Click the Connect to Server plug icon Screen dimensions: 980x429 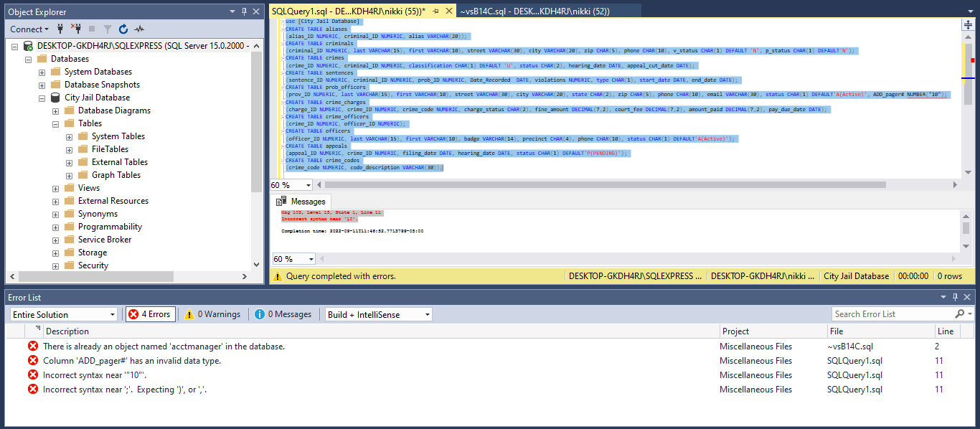tap(60, 29)
